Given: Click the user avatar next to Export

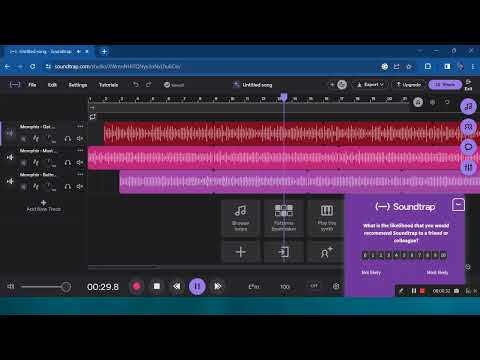Looking at the screenshot, I should click(x=342, y=85).
